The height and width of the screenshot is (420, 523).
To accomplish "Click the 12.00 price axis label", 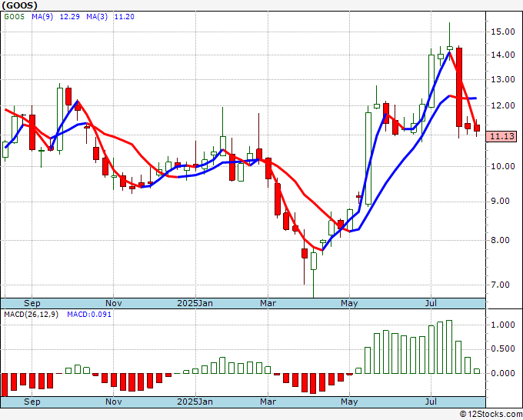I will pos(503,105).
